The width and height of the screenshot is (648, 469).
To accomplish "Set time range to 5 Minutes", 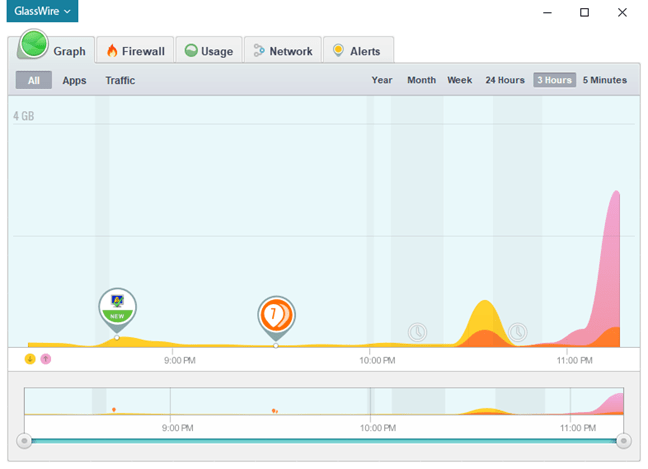I will click(605, 80).
